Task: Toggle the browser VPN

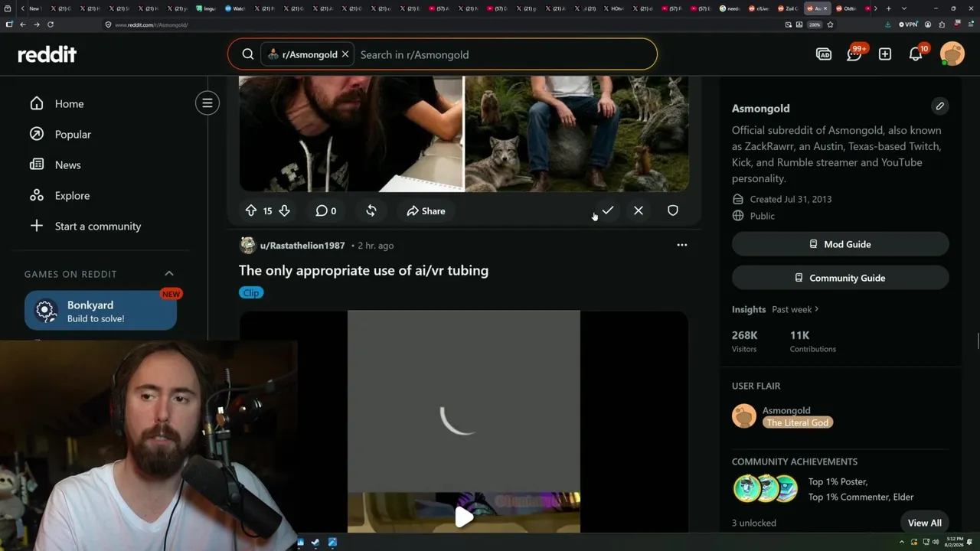Action: pyautogui.click(x=908, y=24)
